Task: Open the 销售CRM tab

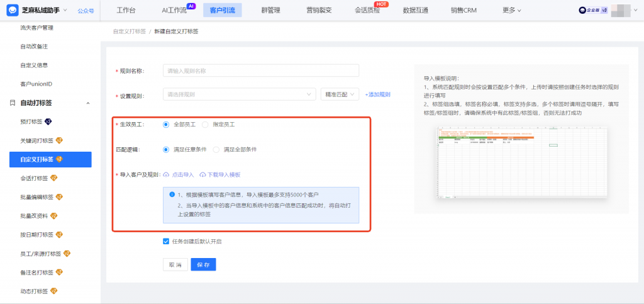Action: click(x=464, y=11)
